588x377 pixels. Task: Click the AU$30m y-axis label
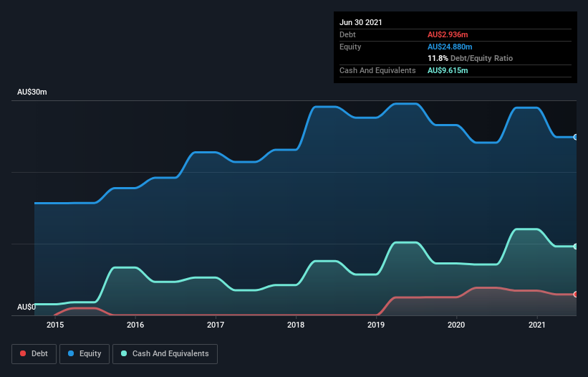[x=32, y=92]
